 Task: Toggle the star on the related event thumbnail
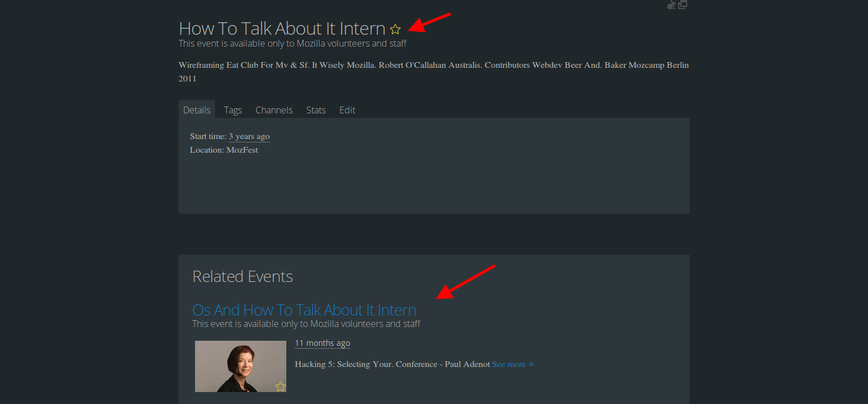coord(280,386)
